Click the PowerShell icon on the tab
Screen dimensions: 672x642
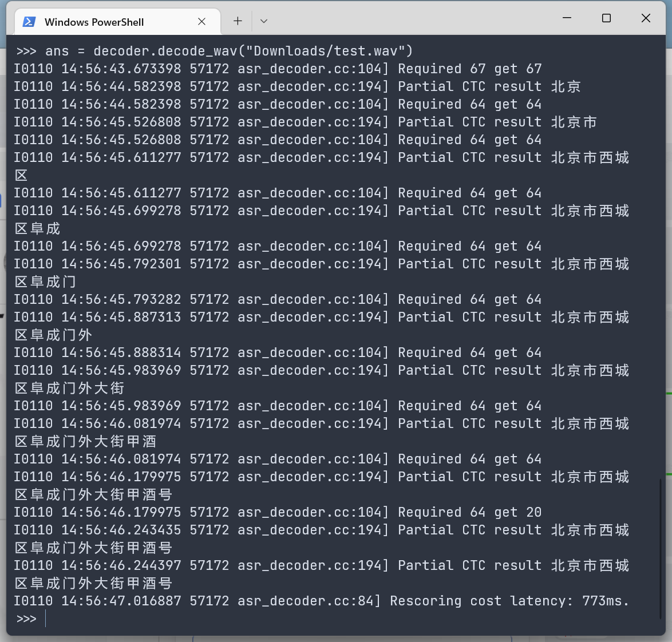click(28, 21)
